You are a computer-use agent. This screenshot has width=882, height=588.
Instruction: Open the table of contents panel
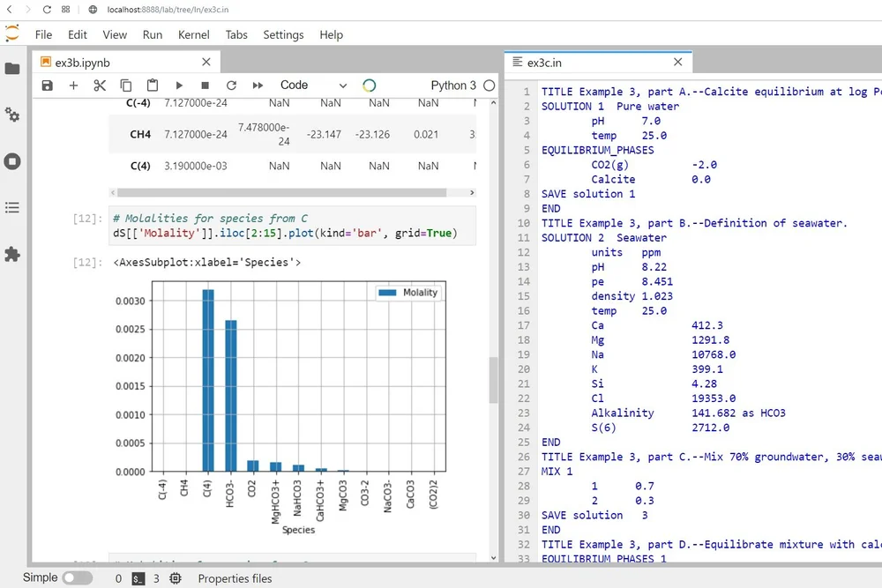[x=12, y=208]
